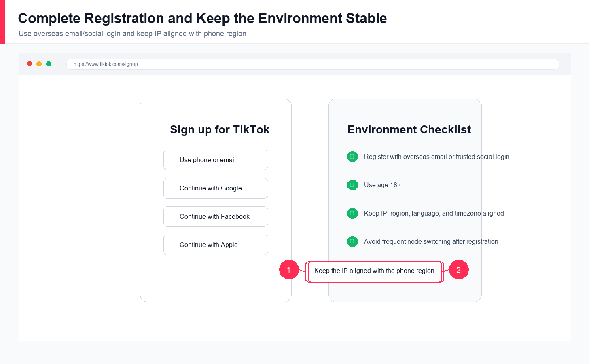Click check icon beside Avoid frequent node switching
The image size is (589, 364).
point(352,241)
